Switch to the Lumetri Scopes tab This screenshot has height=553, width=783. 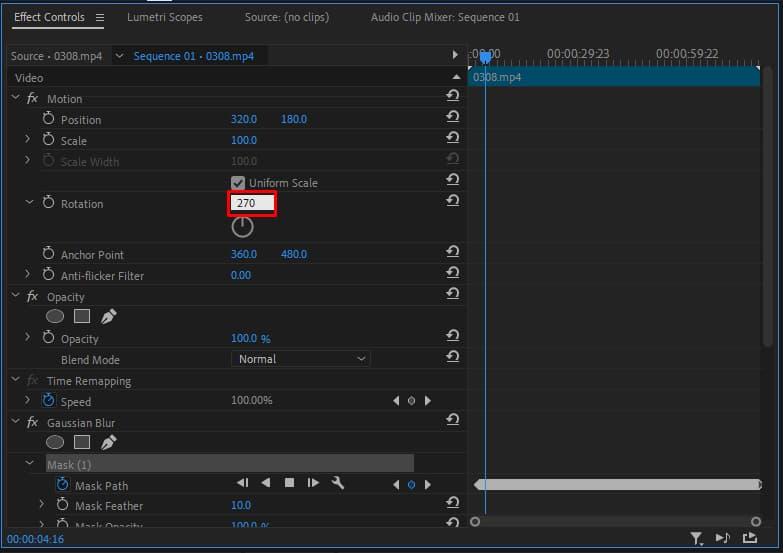164,17
